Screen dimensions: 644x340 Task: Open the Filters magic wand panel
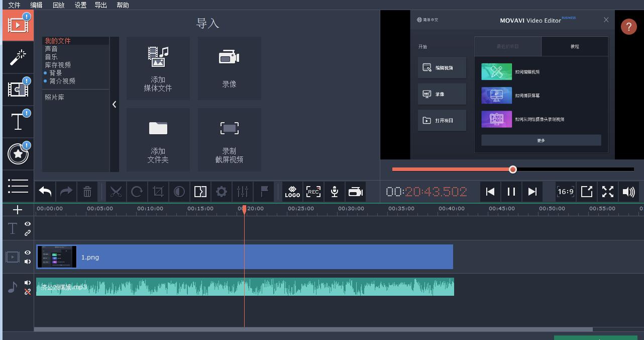[18, 57]
